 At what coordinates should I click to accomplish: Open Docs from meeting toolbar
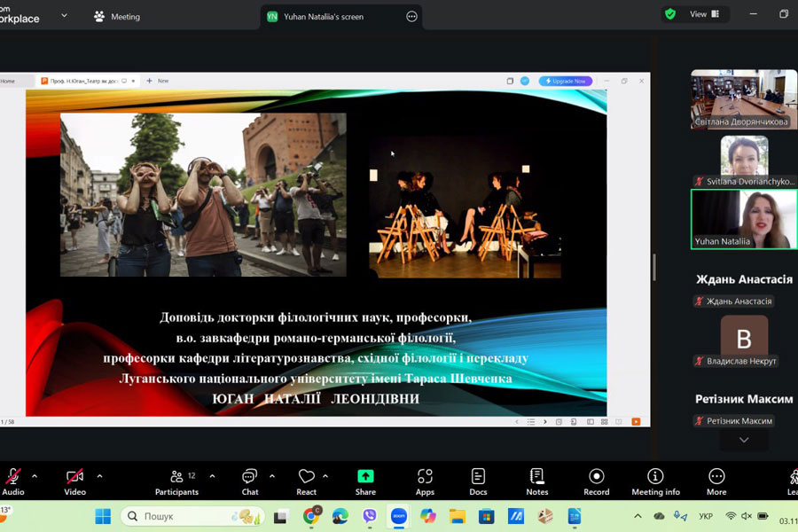click(x=478, y=477)
